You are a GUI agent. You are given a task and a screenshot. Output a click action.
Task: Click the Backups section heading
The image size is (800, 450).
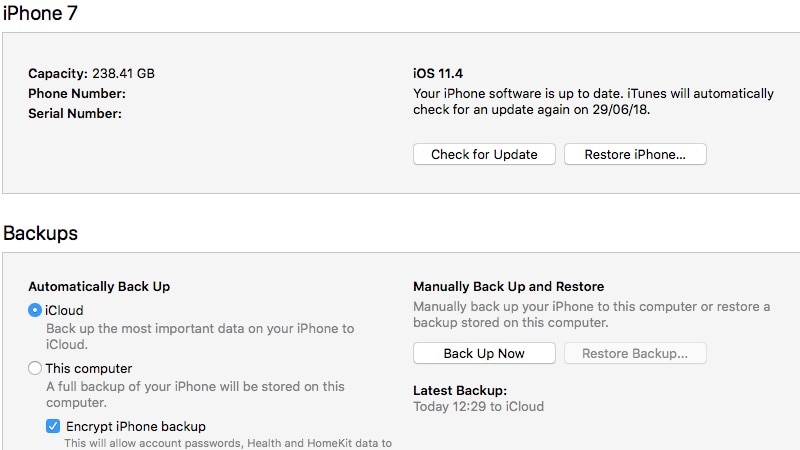point(40,233)
